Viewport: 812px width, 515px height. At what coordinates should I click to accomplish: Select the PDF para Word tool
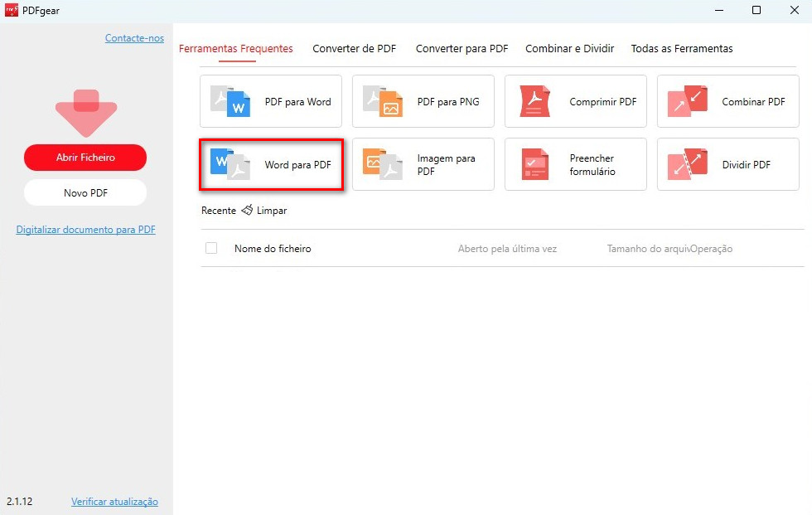[x=270, y=101]
